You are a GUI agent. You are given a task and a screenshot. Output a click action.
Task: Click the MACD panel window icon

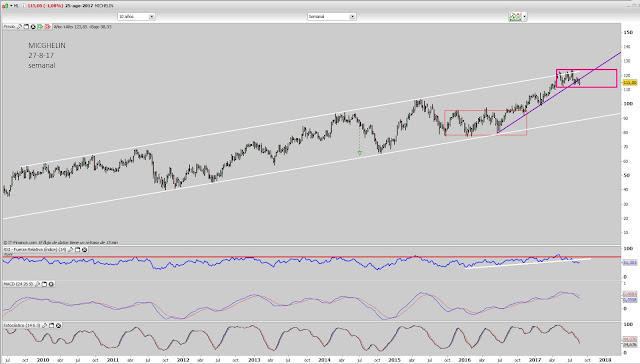[x=44, y=284]
